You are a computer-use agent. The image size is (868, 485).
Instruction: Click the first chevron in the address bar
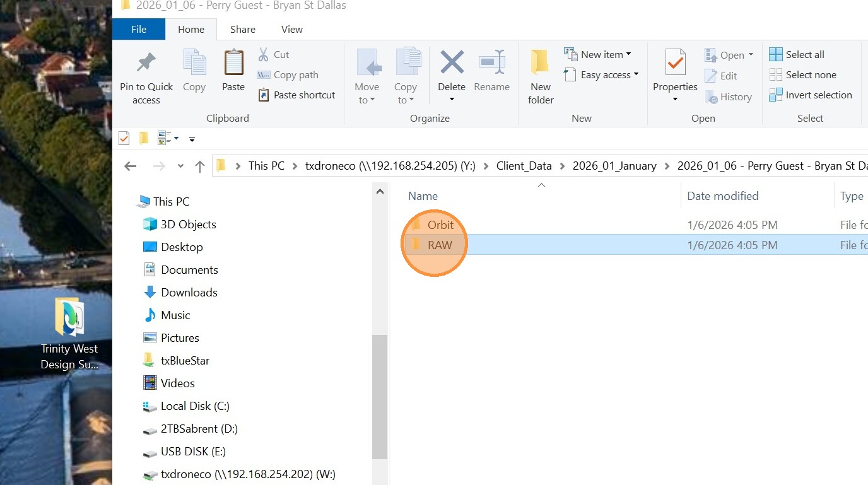click(238, 167)
